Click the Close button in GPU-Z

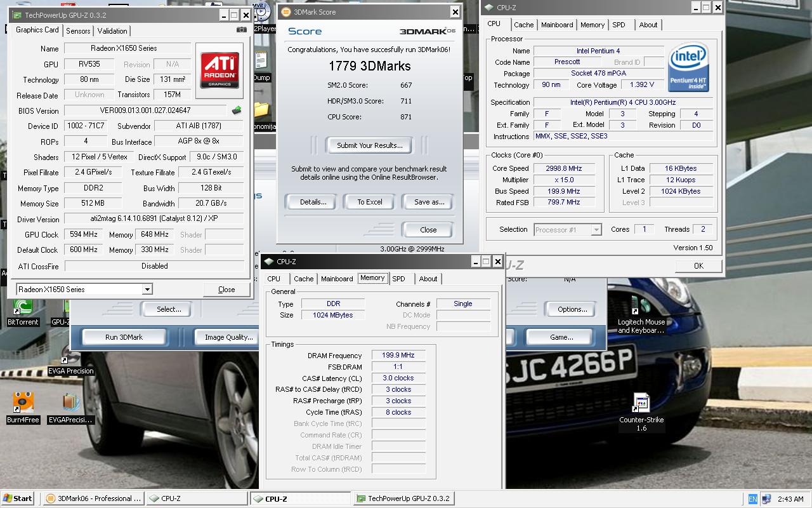point(226,289)
